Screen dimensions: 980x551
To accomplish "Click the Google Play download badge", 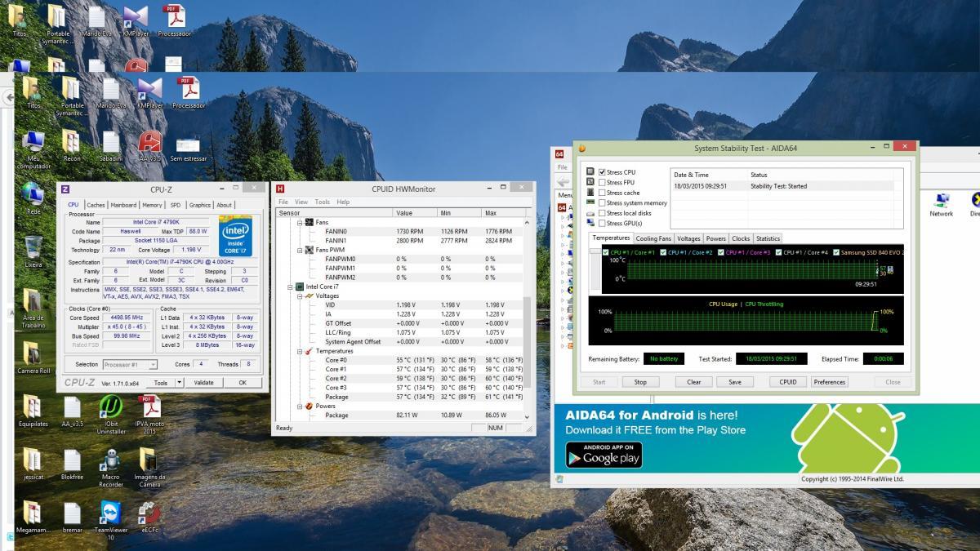I will pos(604,455).
